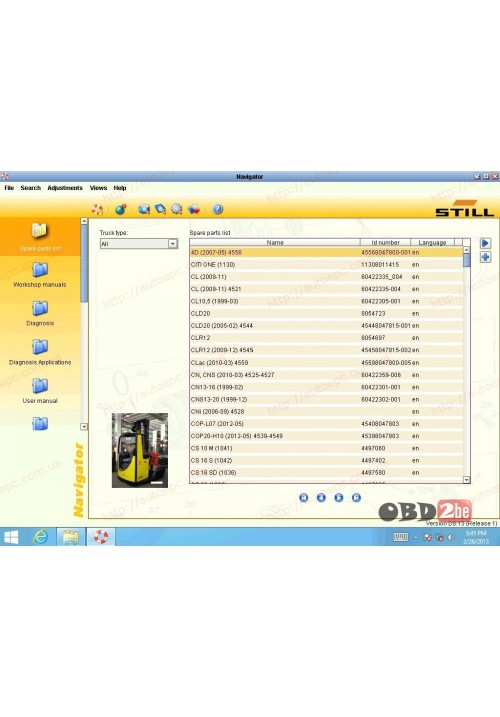Click the list scrollbar down arrow

467,480
